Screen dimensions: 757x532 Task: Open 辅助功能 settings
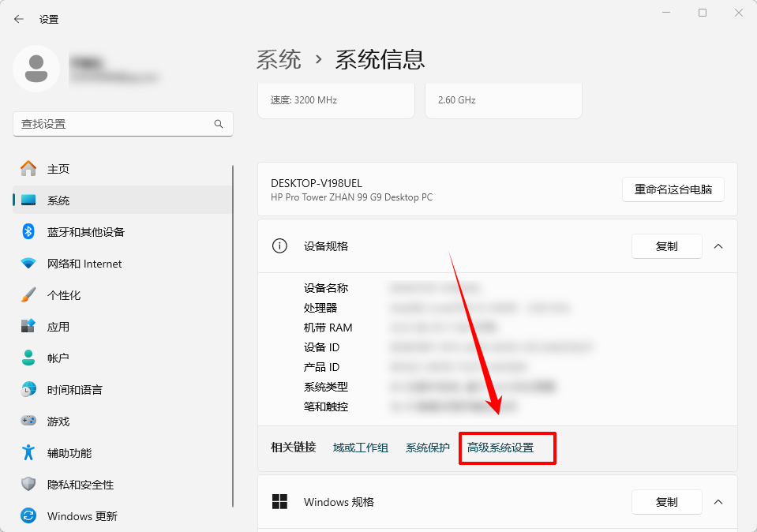click(122, 453)
